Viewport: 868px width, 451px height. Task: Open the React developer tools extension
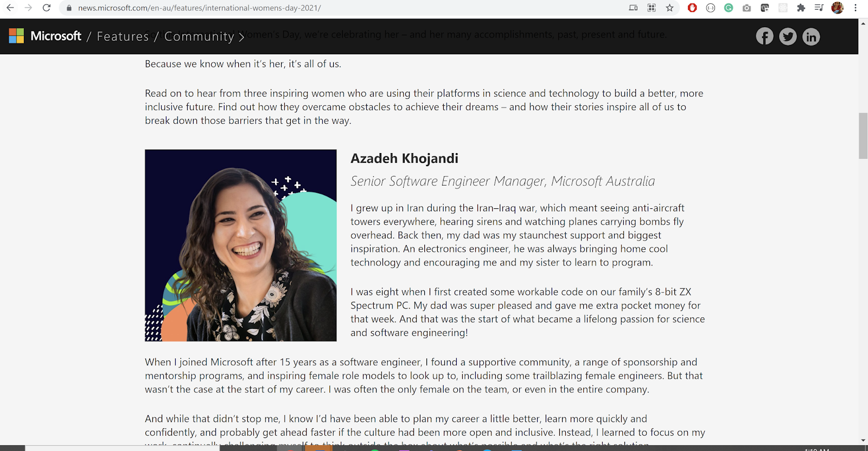[783, 8]
